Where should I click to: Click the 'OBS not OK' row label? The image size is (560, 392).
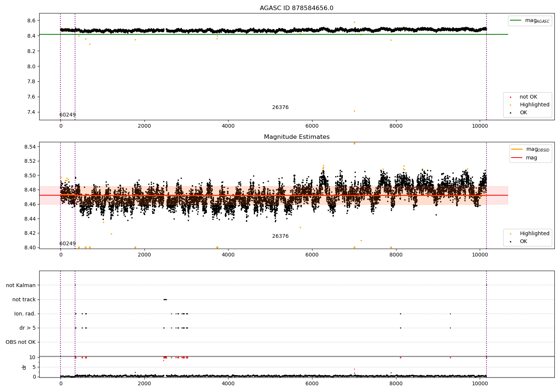[x=21, y=342]
